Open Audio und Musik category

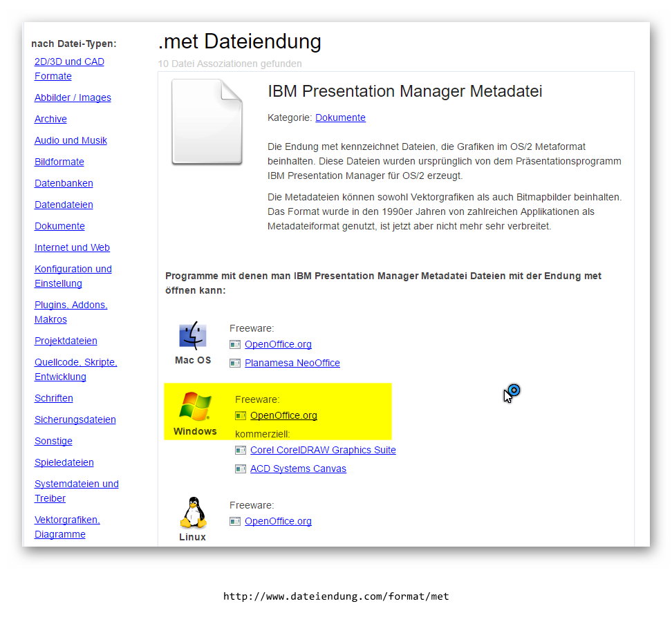pos(71,140)
